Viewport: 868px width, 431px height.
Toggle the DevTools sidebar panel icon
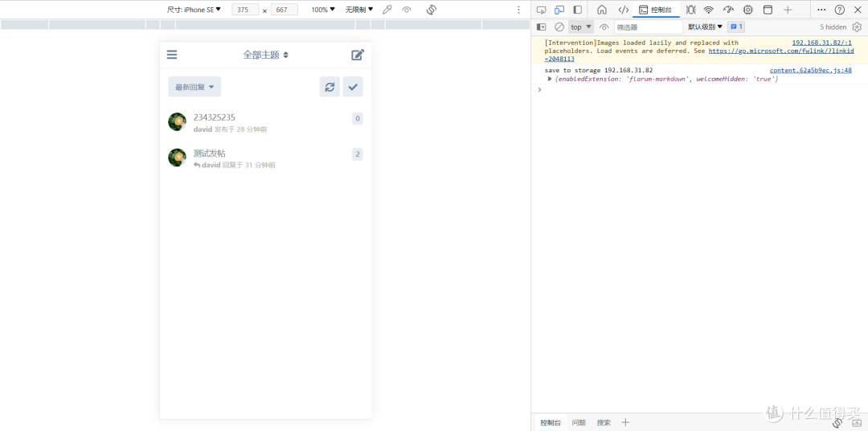pos(577,10)
